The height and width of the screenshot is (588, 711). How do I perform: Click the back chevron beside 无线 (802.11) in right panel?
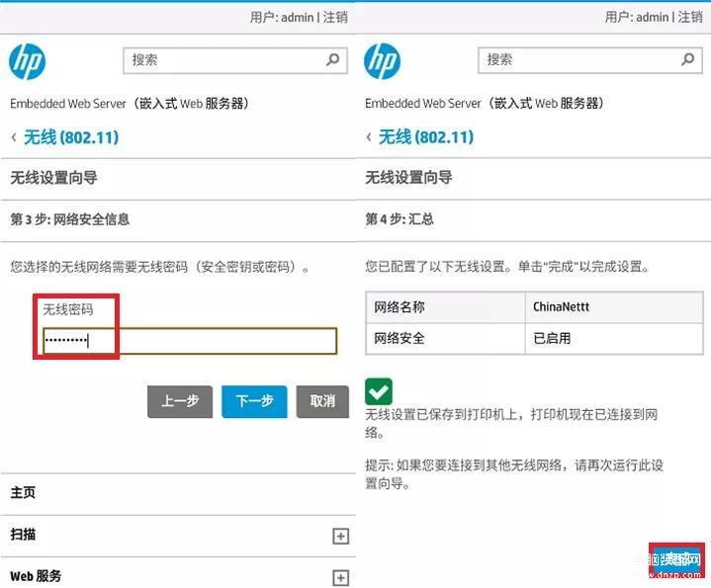[x=369, y=136]
